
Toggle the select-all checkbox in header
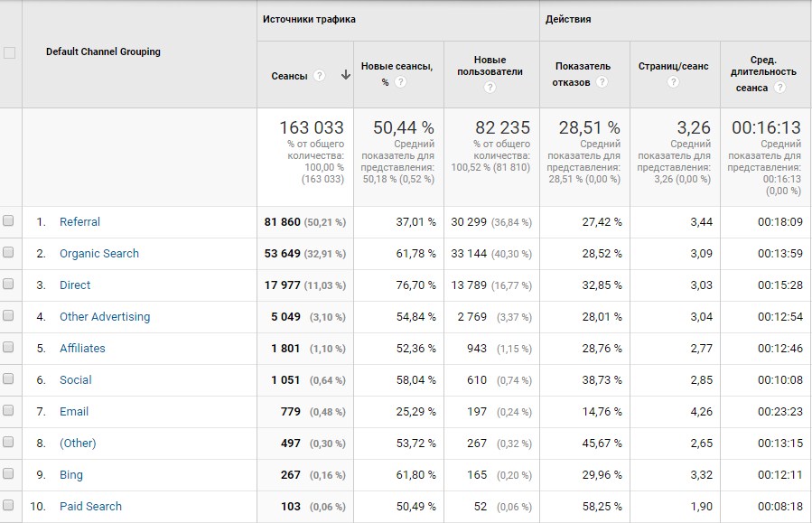[x=9, y=52]
